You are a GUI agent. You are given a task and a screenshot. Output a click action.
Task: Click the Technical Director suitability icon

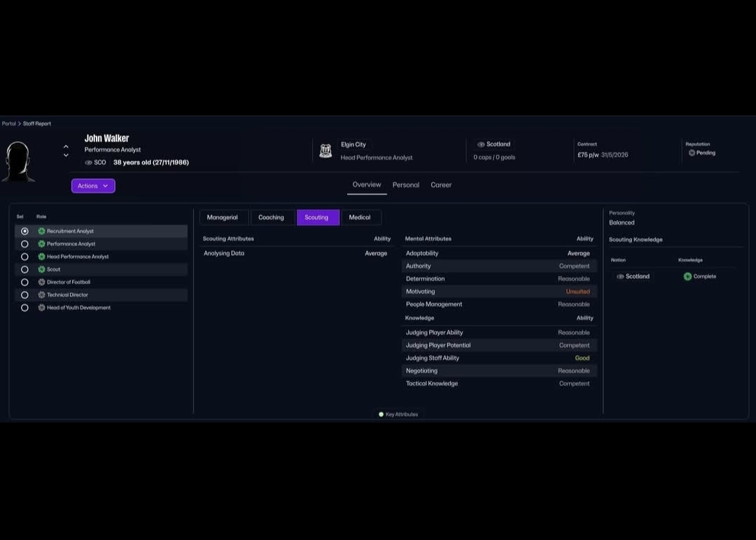click(41, 294)
